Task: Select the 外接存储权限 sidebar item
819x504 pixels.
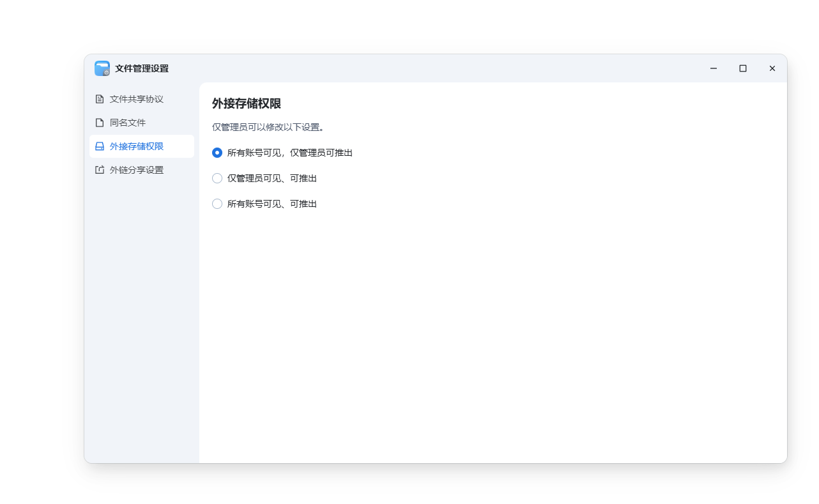Action: point(142,146)
